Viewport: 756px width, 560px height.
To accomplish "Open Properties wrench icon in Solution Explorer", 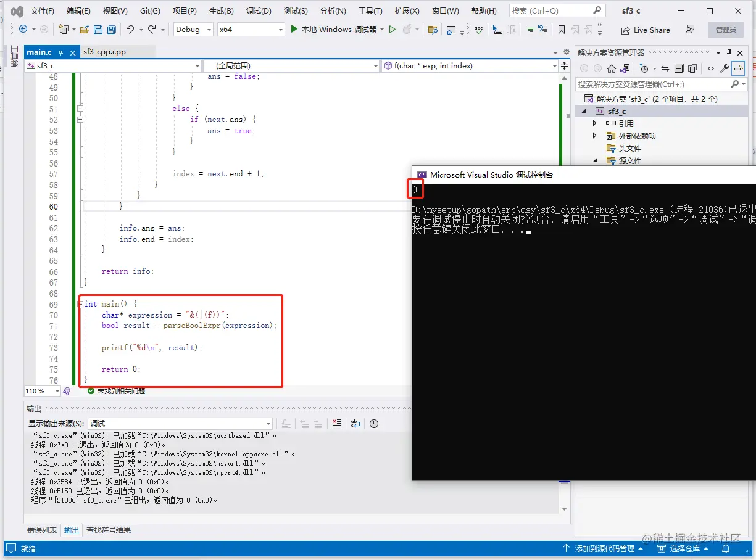I will coord(725,68).
